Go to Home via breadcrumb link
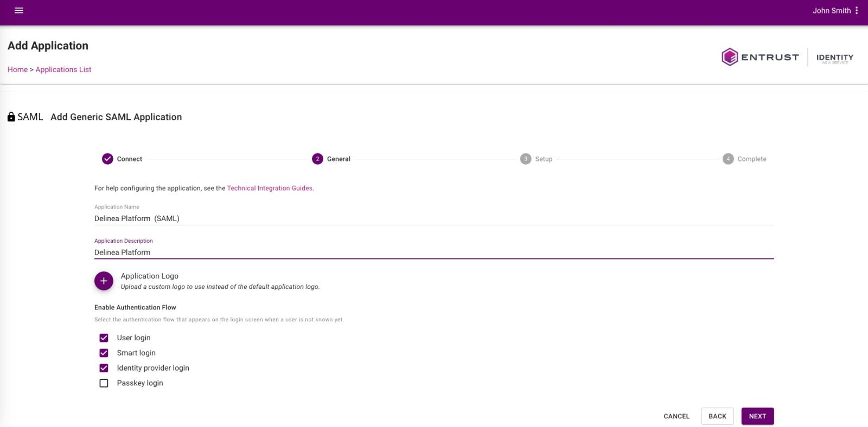This screenshot has height=427, width=868. coord(17,69)
